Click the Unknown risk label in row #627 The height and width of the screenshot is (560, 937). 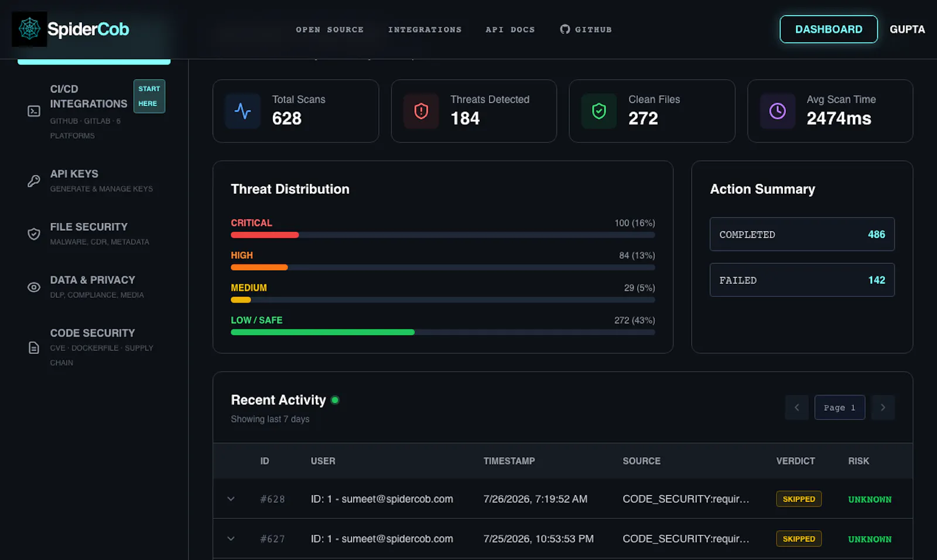point(870,540)
